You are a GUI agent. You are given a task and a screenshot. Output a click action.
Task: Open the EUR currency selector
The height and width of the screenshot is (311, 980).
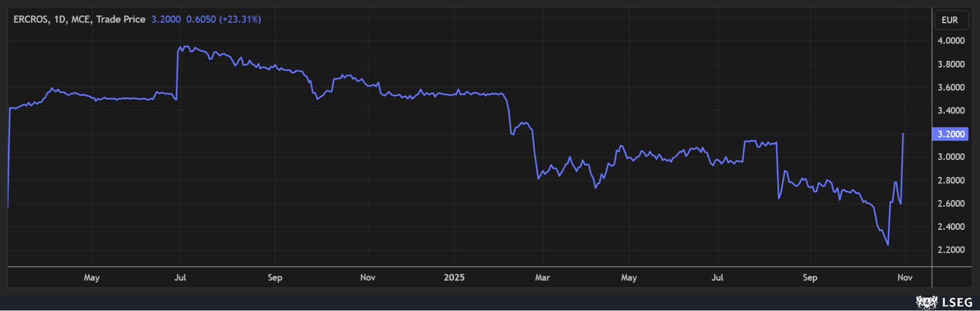click(950, 20)
